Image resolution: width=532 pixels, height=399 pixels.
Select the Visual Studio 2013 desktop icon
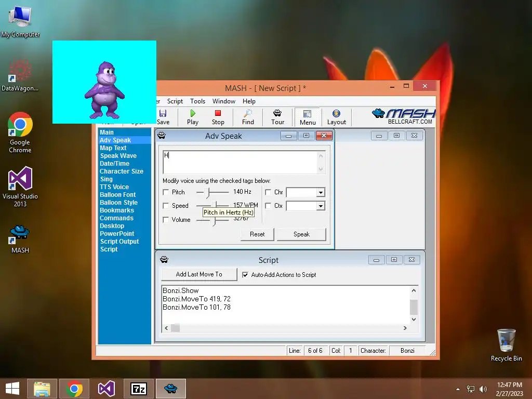point(20,187)
